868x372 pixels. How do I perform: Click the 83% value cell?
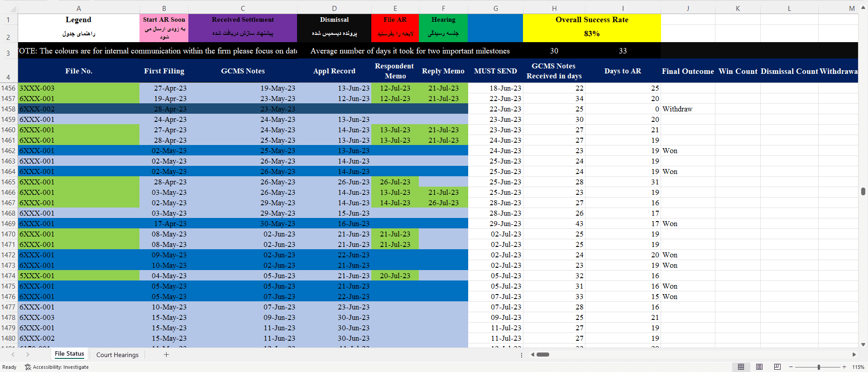coord(592,34)
